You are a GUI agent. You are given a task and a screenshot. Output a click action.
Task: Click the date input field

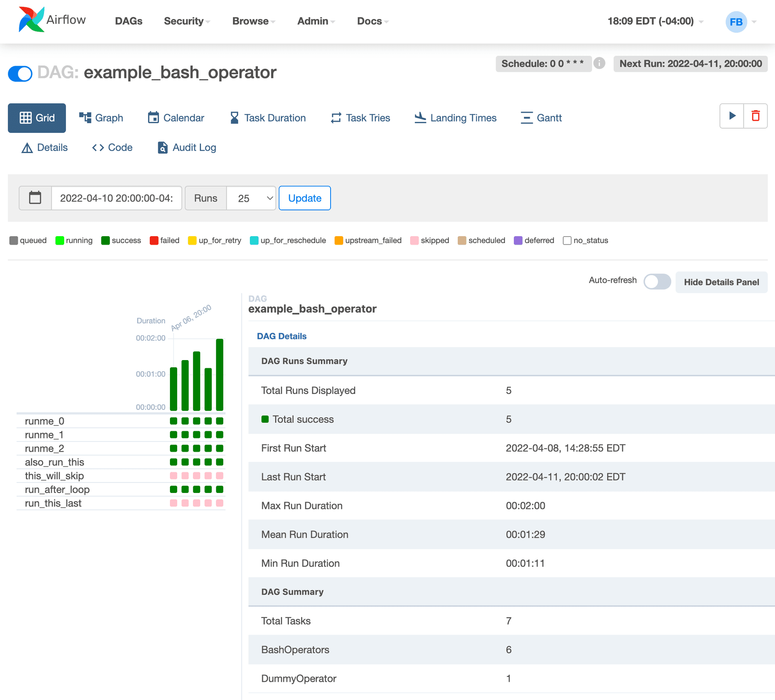(x=116, y=198)
